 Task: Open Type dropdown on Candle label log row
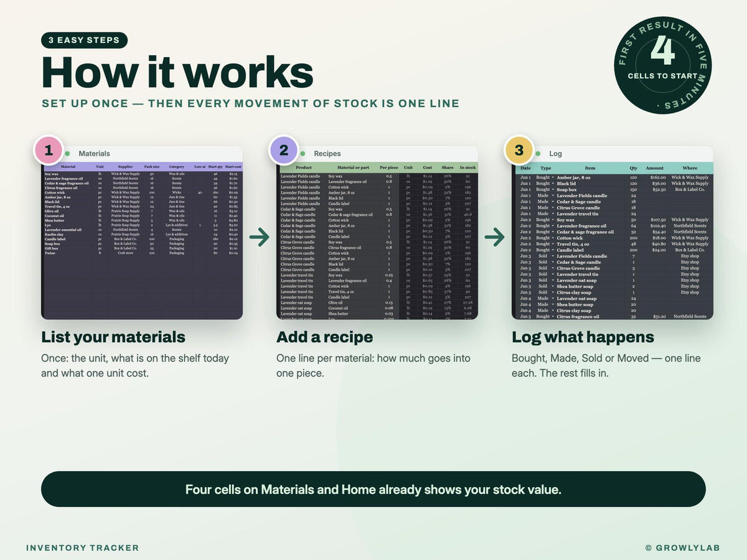553,250
